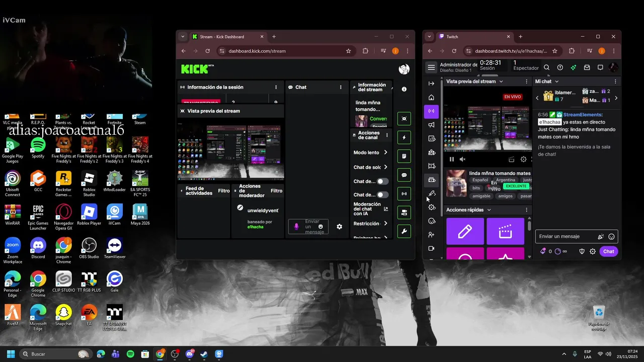Click Filtro in Feed de actividades
This screenshot has height=362, width=644.
coord(224,191)
